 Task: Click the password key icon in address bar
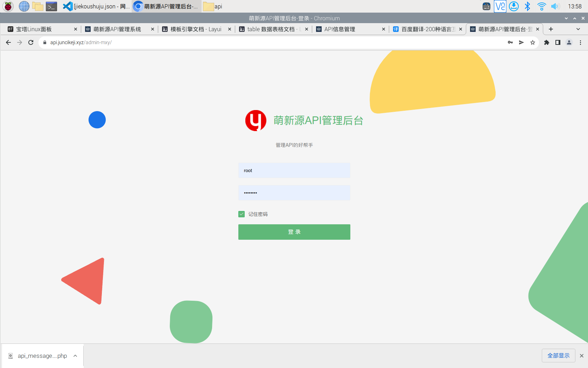510,42
